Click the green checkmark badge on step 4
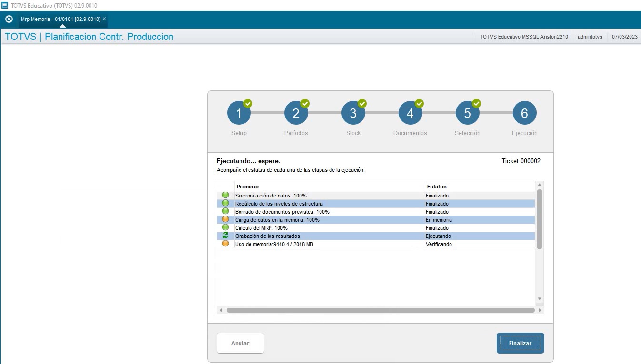This screenshot has width=641, height=364. click(420, 103)
